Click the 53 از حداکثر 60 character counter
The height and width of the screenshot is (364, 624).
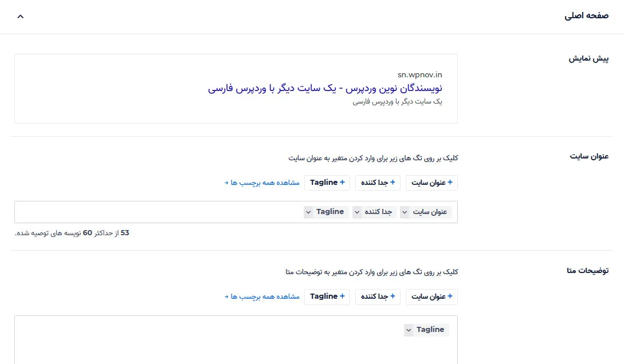72,234
